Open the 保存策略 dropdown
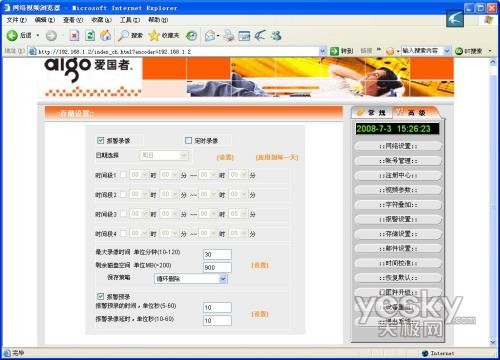 pyautogui.click(x=191, y=279)
